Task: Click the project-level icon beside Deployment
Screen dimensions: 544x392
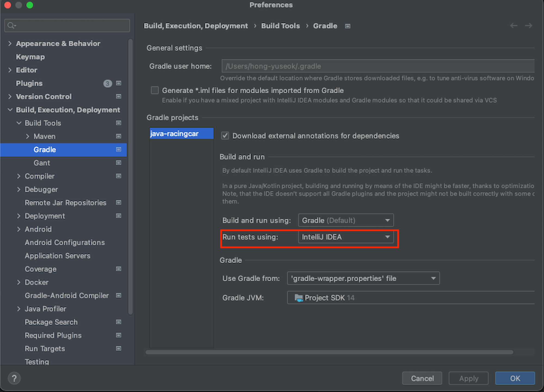Action: point(119,216)
